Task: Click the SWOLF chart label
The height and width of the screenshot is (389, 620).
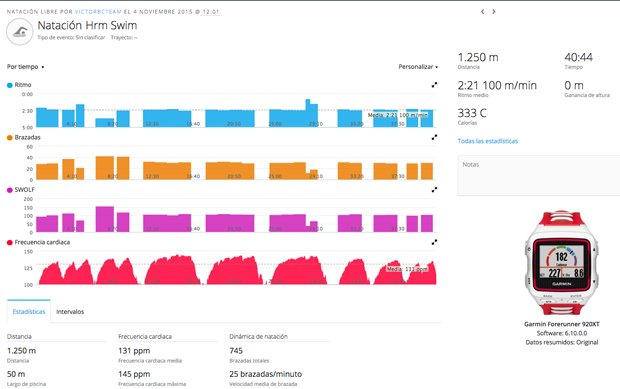Action: (x=25, y=190)
